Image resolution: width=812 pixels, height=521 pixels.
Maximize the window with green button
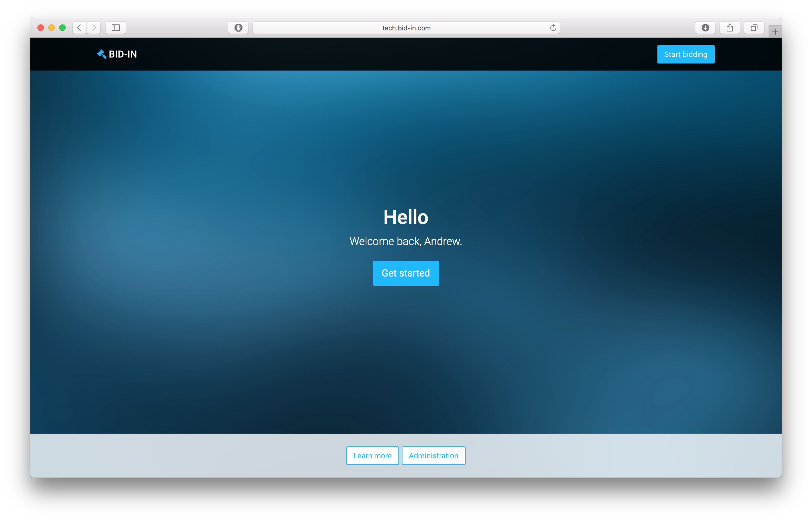click(63, 28)
